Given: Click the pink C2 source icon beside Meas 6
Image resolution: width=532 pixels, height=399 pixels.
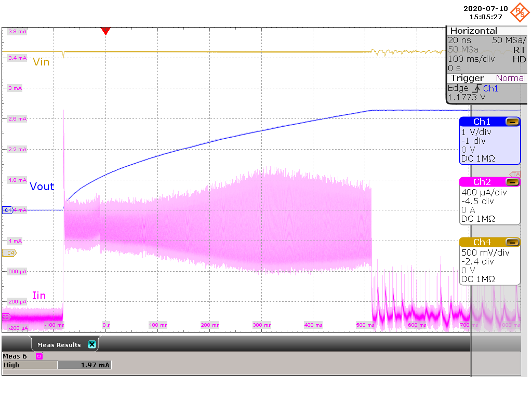Looking at the screenshot, I should pos(39,356).
